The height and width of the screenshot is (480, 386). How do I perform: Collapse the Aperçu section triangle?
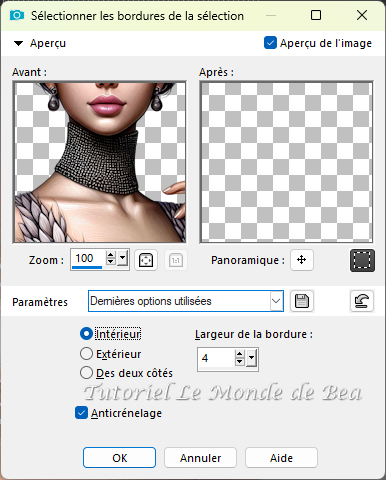pos(18,43)
